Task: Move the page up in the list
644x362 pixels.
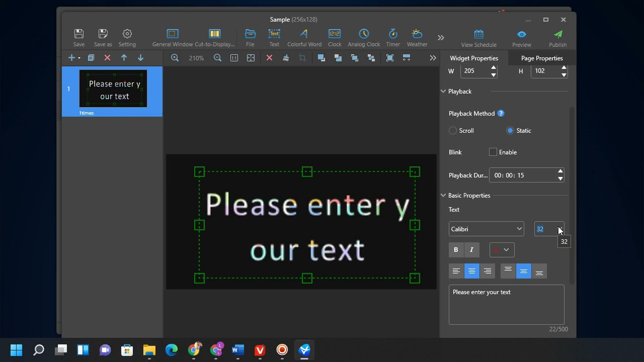Action: (x=124, y=58)
